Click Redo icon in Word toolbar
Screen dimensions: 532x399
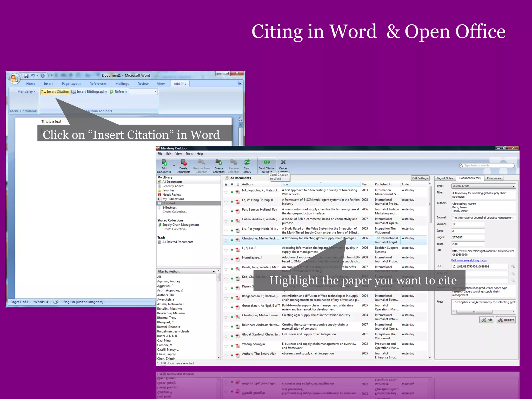(x=43, y=76)
